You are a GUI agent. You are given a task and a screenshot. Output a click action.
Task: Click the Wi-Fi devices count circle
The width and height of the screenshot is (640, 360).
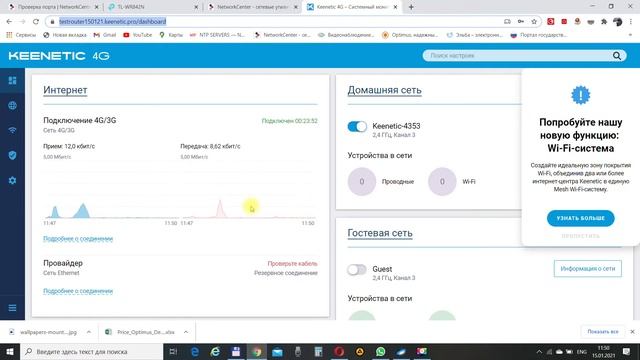click(x=442, y=182)
